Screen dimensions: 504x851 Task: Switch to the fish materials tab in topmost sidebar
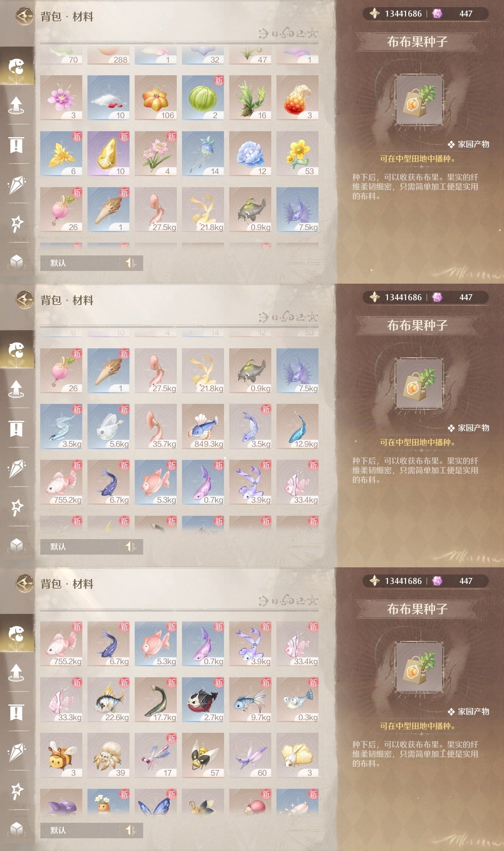(x=17, y=66)
